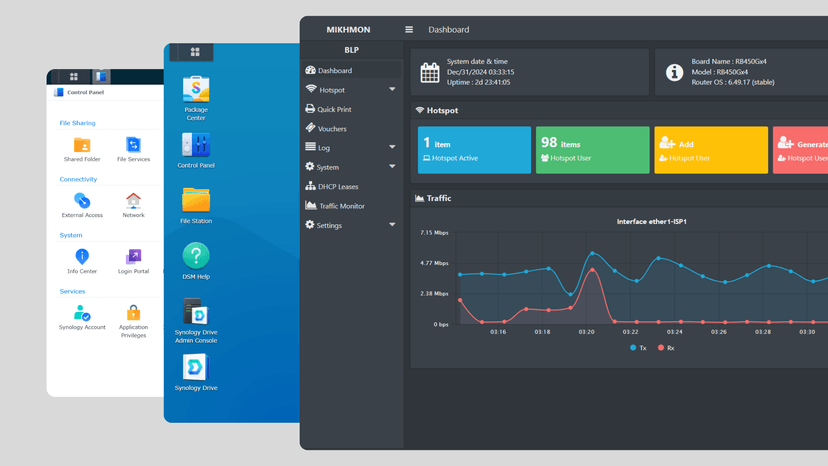Screen dimensions: 828x466
Task: Click the Services section heading in Control Panel
Action: point(72,291)
